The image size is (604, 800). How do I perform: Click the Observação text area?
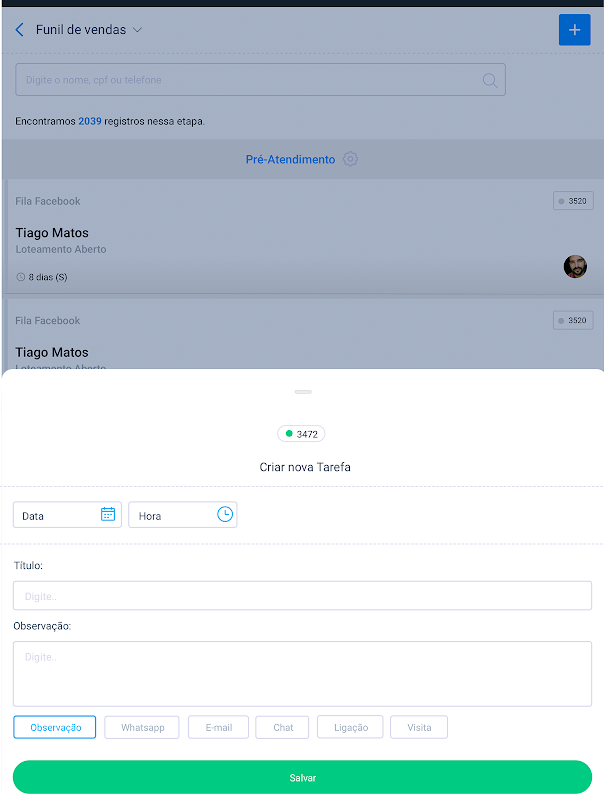pos(303,673)
